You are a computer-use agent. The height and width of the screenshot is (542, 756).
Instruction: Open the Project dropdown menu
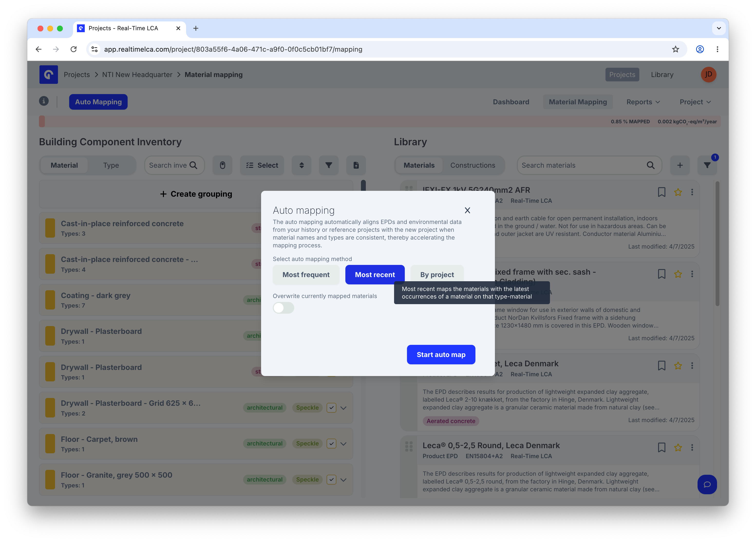695,102
